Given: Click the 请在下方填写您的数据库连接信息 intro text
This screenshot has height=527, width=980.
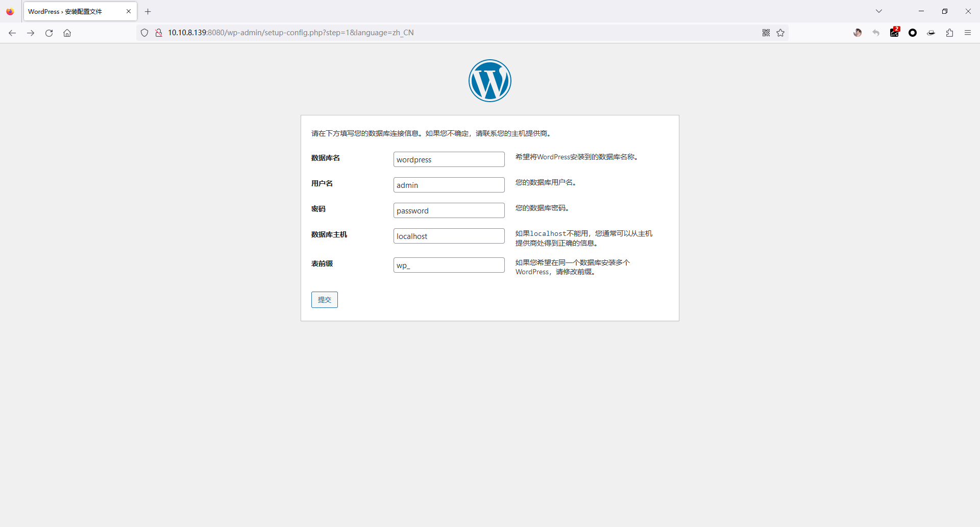Looking at the screenshot, I should pyautogui.click(x=432, y=133).
